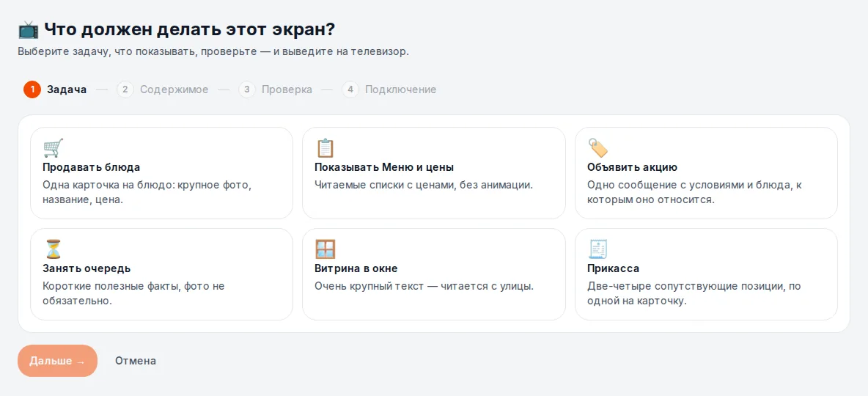Choose the Занять очередь task card

click(161, 274)
